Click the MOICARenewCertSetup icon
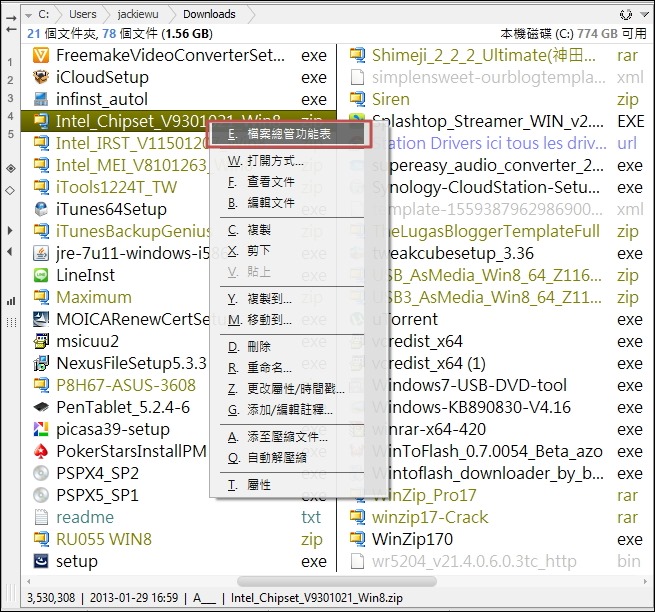Image resolution: width=655 pixels, height=612 pixels. coord(41,319)
